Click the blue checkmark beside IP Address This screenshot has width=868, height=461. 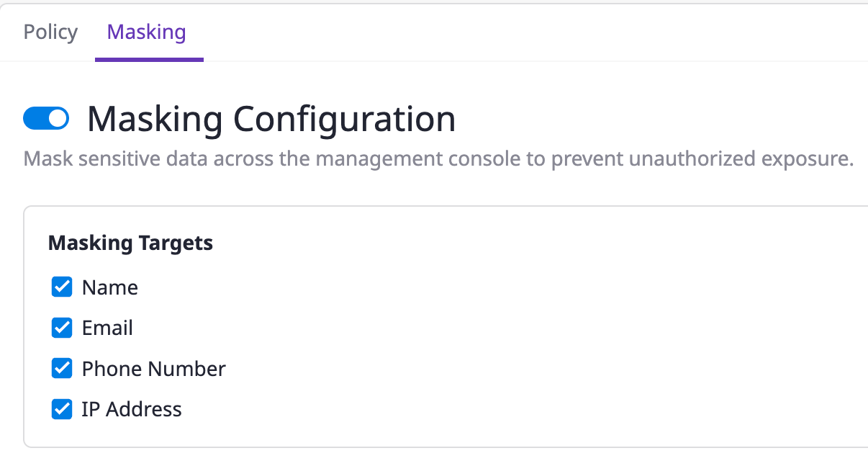point(62,409)
